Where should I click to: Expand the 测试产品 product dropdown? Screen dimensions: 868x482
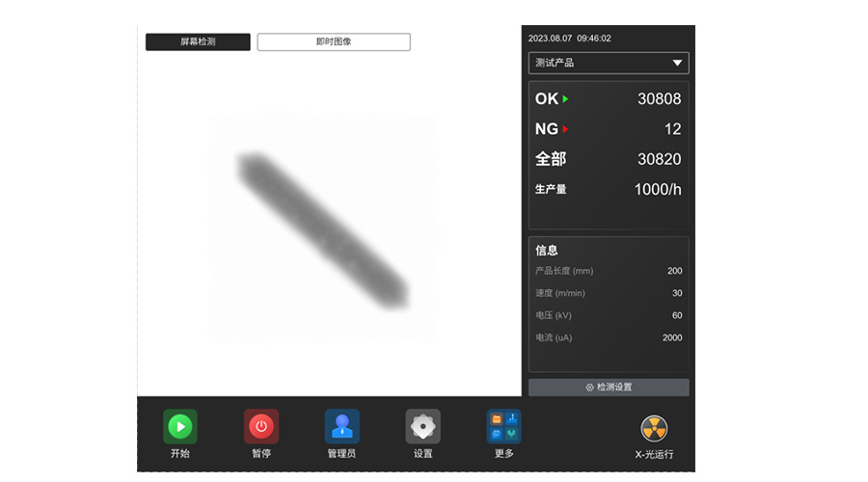coord(609,63)
